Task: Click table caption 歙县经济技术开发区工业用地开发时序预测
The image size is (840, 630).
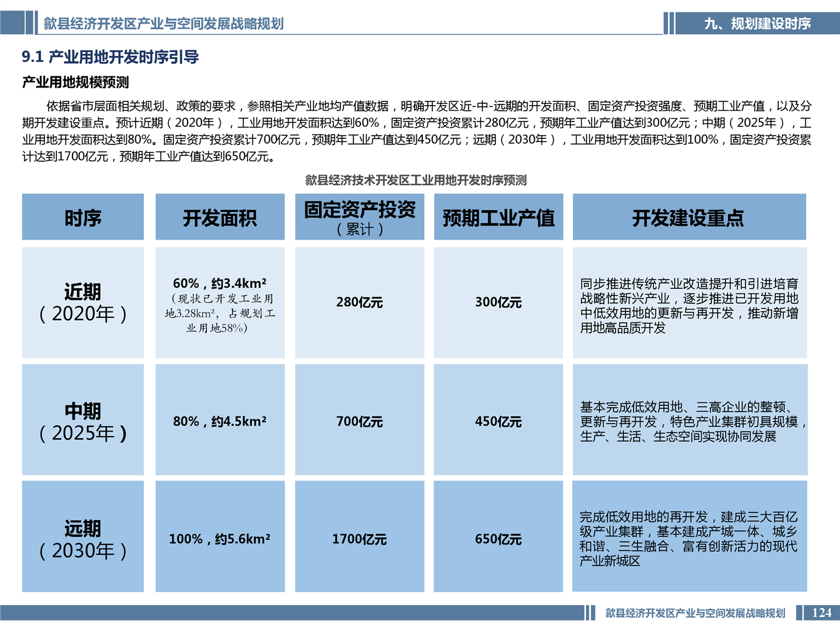Action: 416,180
